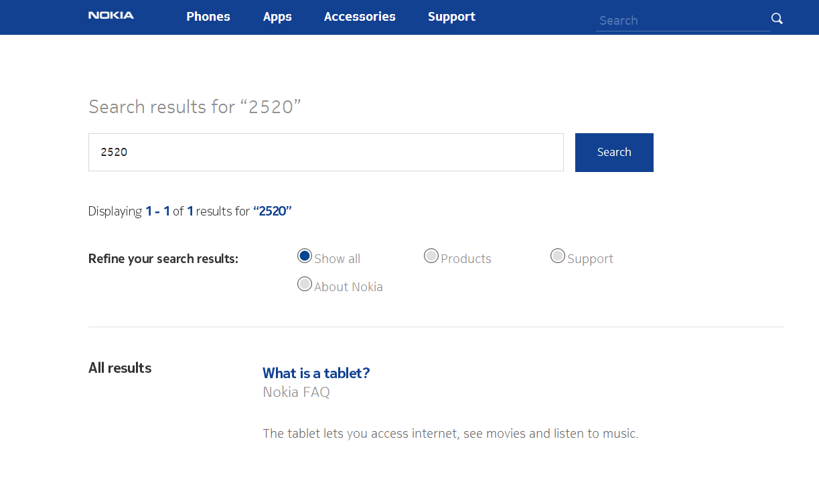The height and width of the screenshot is (504, 819).
Task: Click the "All results" heading
Action: (x=120, y=367)
